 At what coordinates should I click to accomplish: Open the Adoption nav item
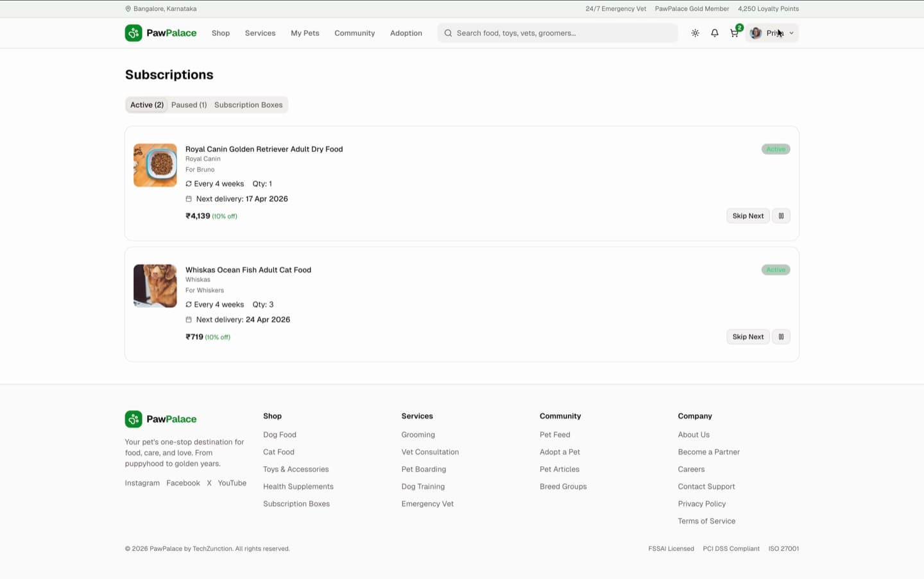406,33
